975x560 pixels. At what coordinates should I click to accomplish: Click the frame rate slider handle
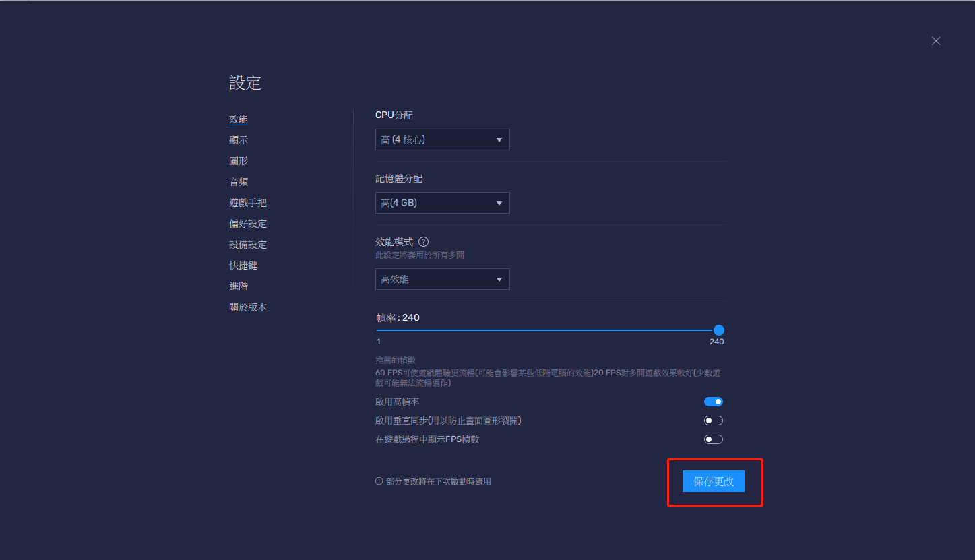pyautogui.click(x=719, y=330)
